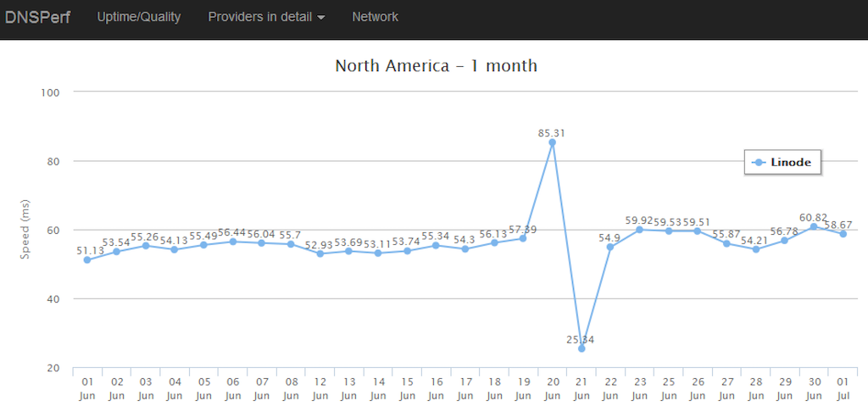868x412 pixels.
Task: Expand the Providers in detail dropdown
Action: coord(266,17)
